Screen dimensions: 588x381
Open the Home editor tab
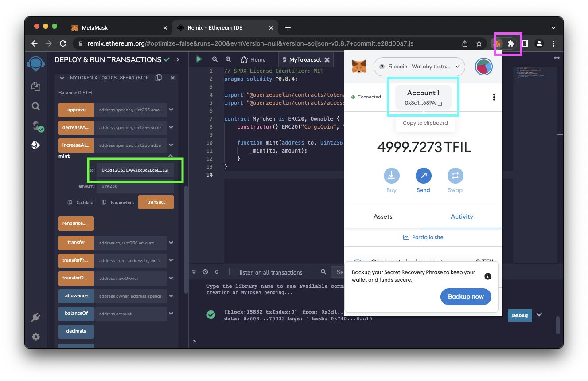coord(253,59)
